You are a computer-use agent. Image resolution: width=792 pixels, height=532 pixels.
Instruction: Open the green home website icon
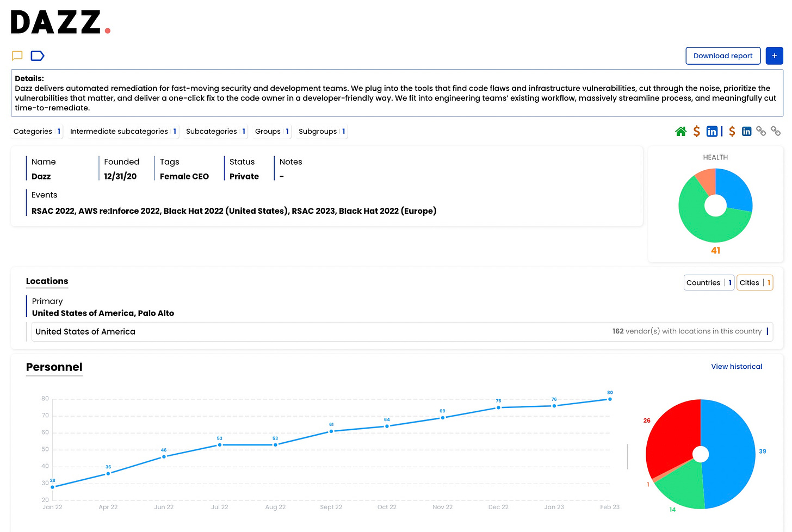(680, 131)
